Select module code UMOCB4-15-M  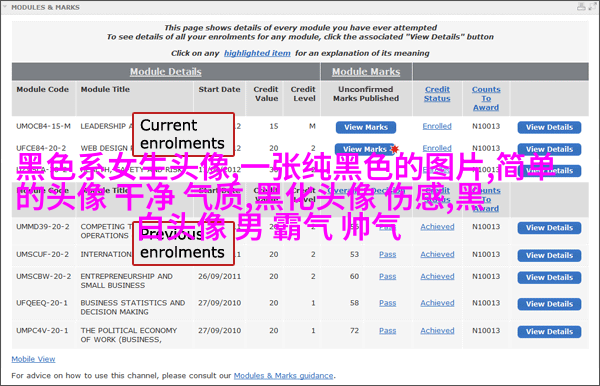pos(43,126)
